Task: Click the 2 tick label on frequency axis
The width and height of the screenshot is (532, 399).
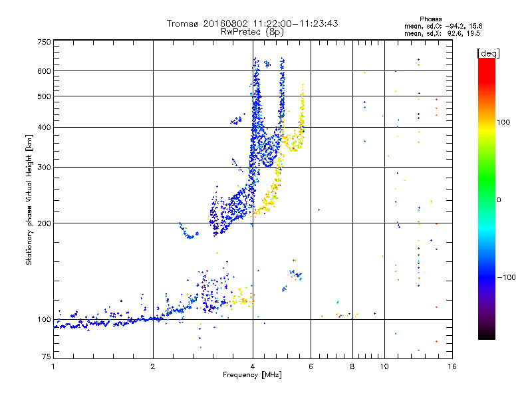Action: (153, 366)
